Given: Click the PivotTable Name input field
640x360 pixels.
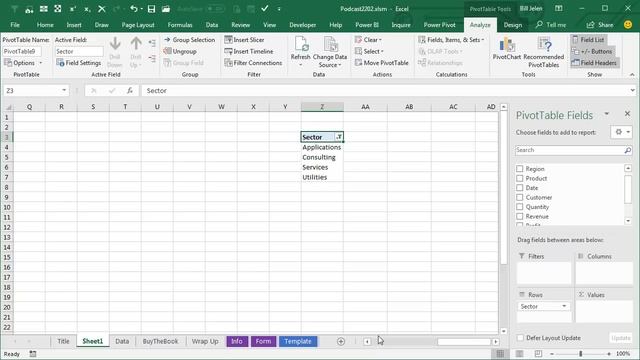Looking at the screenshot, I should click(22, 51).
